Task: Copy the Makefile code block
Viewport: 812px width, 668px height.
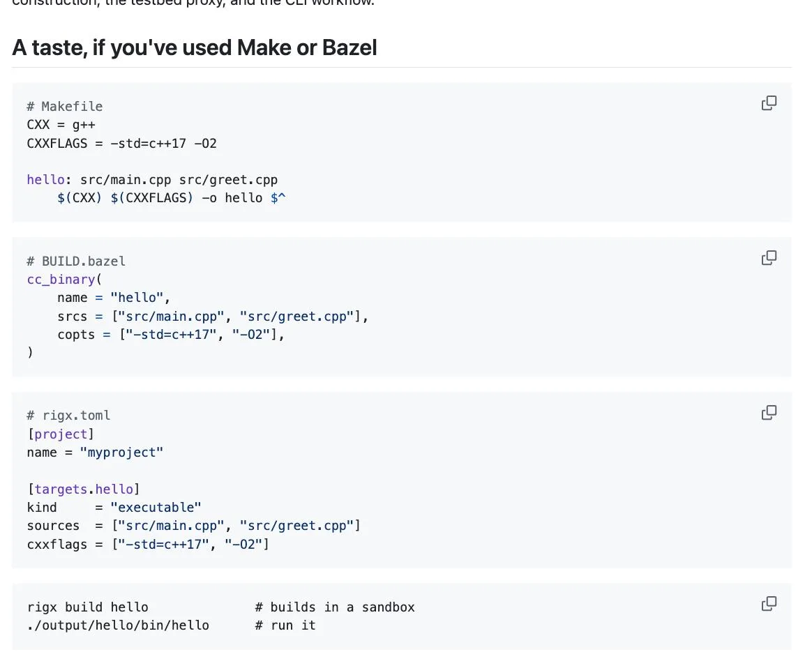Action: coord(769,103)
